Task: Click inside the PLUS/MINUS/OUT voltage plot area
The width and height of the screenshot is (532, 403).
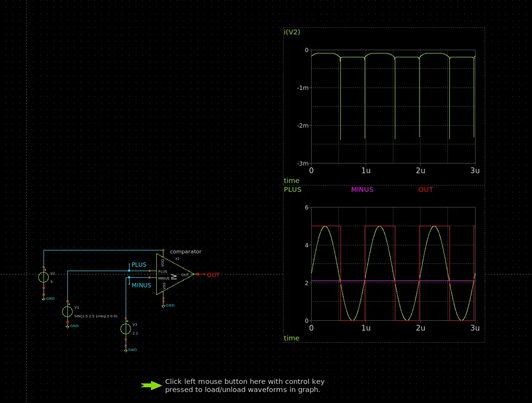Action: (393, 264)
